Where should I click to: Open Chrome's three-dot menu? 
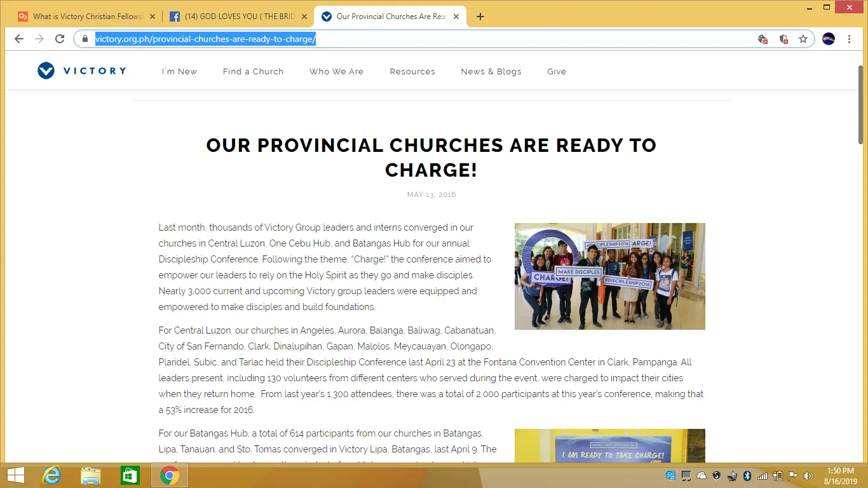(849, 39)
